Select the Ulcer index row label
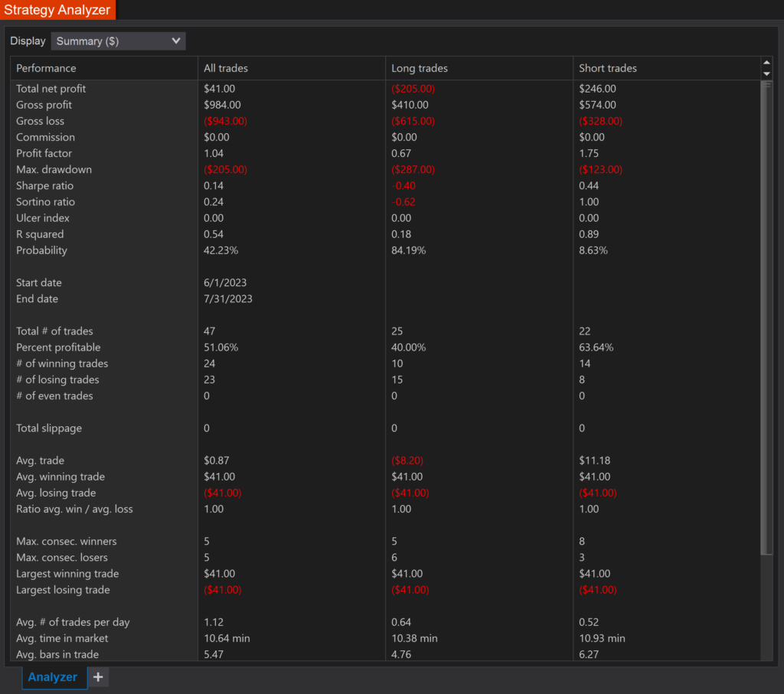Screen dimensions: 784x694 point(43,218)
